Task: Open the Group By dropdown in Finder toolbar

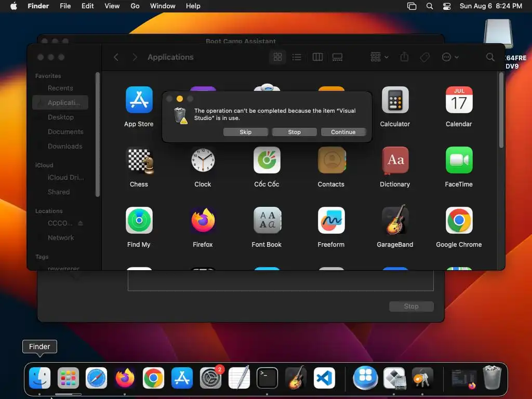Action: [x=379, y=57]
